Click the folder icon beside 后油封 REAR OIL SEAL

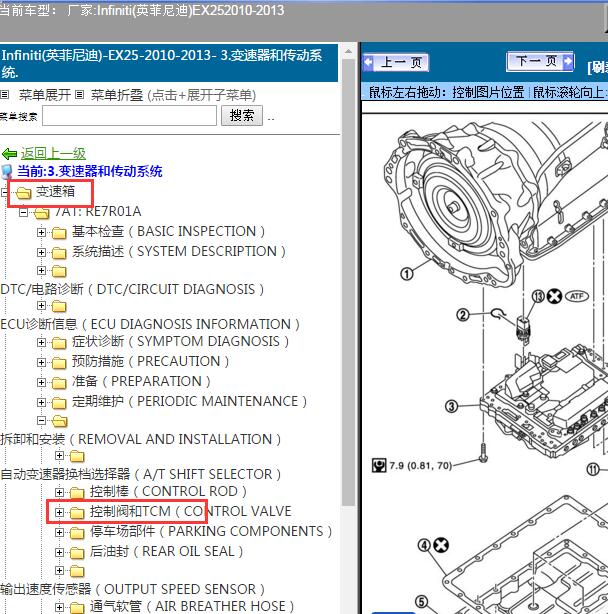click(77, 553)
